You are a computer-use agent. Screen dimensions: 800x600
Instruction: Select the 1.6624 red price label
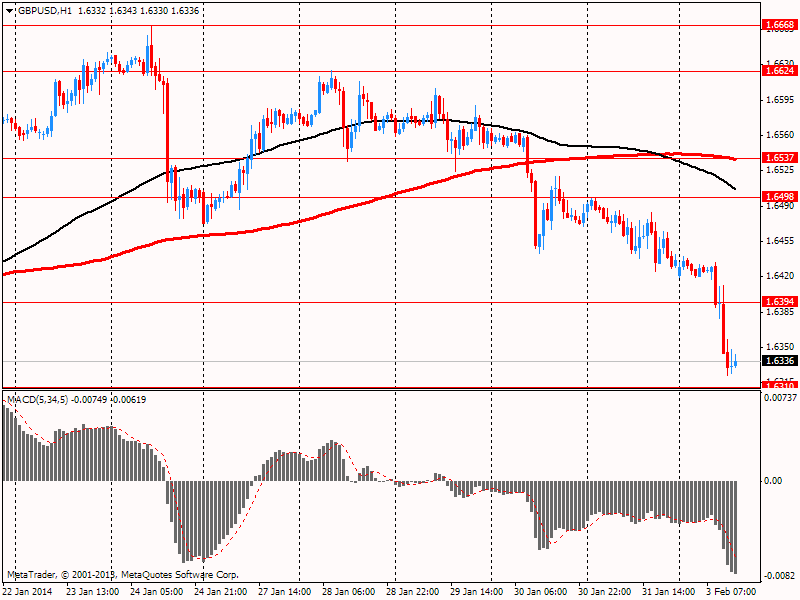click(779, 71)
